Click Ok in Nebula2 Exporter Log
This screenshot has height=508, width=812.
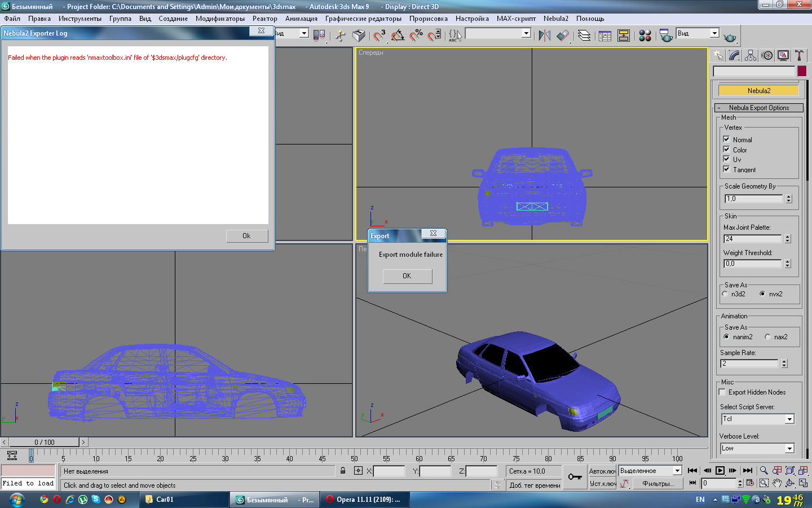coord(247,236)
